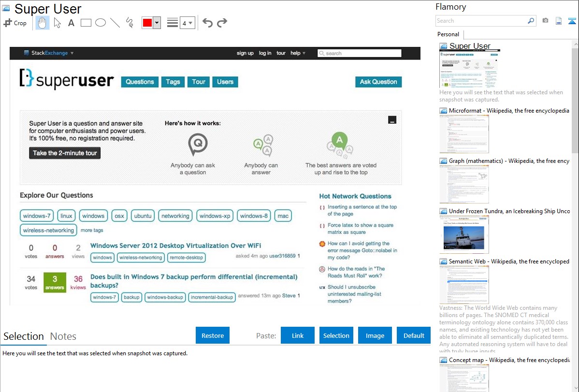Undo the last annotation
The height and width of the screenshot is (392, 579).
click(207, 23)
